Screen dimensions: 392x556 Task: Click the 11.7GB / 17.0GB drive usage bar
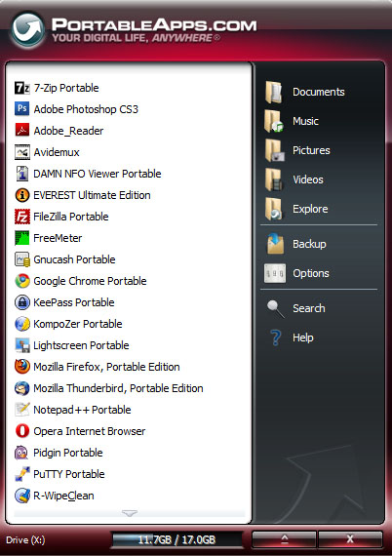coord(176,539)
